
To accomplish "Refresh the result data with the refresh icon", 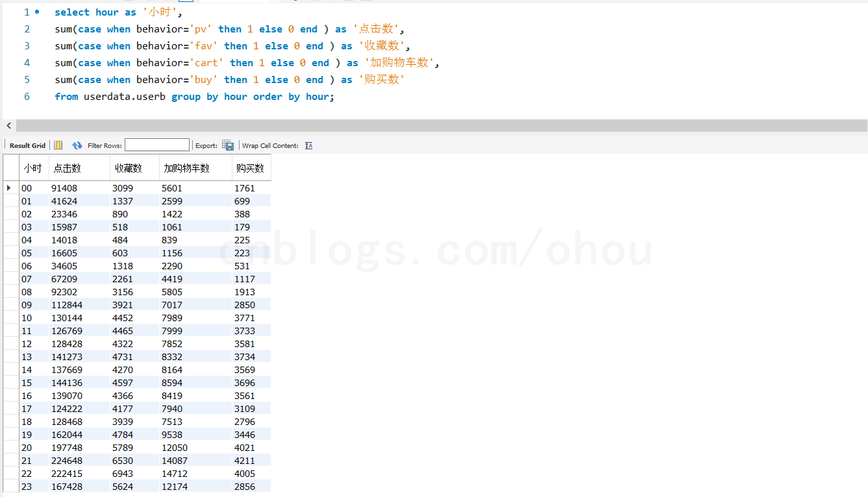I will coord(77,145).
